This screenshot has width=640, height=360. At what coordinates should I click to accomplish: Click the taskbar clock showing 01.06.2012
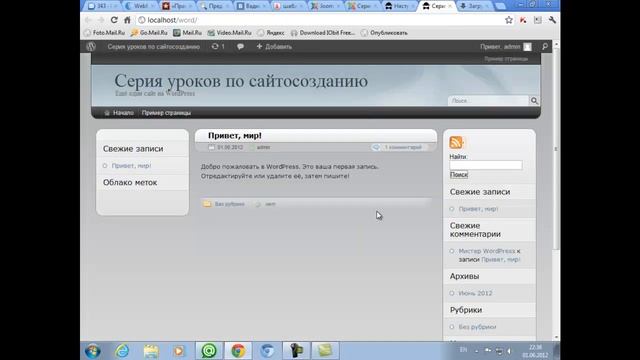pyautogui.click(x=535, y=351)
